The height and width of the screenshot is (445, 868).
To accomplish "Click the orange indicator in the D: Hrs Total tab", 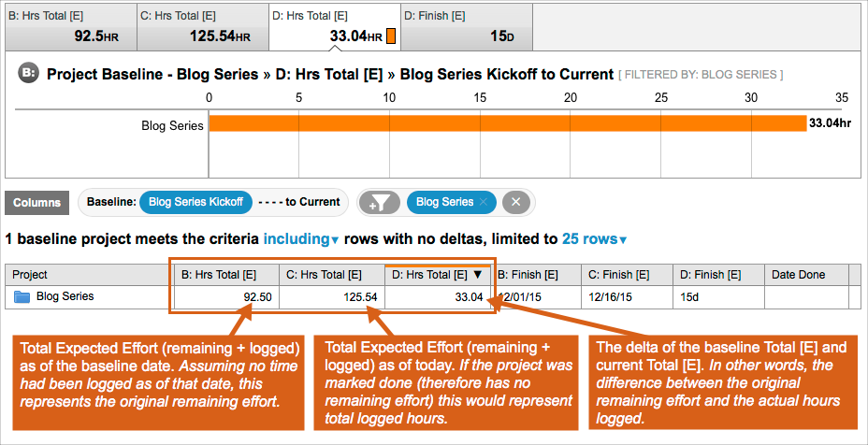I will click(391, 36).
